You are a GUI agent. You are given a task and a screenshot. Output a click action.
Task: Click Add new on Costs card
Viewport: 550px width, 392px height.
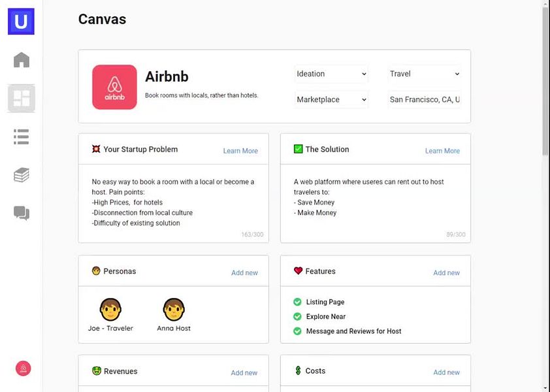click(447, 372)
